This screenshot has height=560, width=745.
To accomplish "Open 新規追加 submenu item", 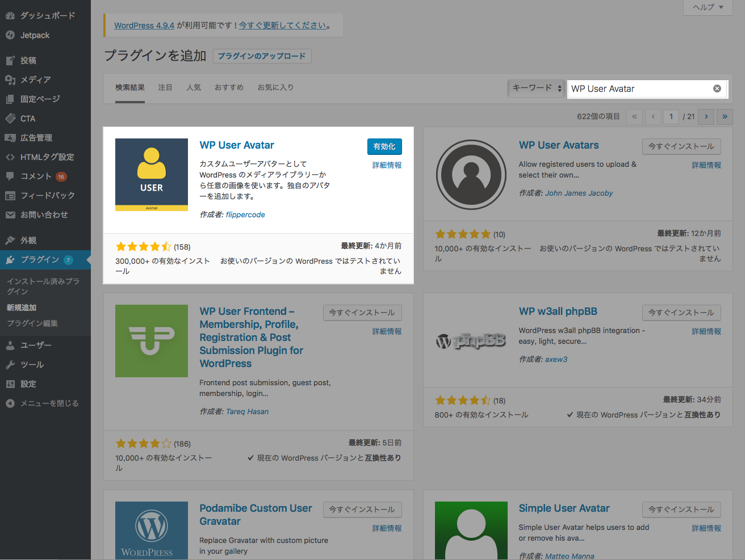I will [22, 308].
